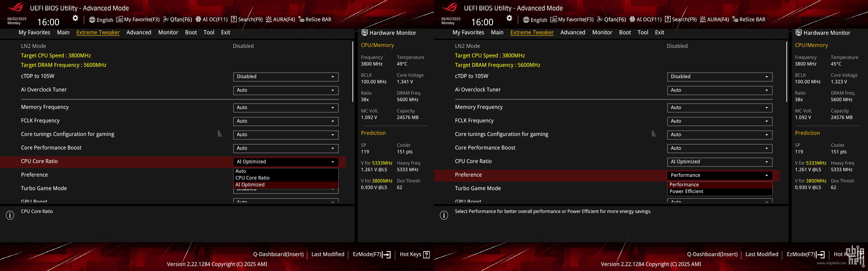Open Q-Dashboard(Insert) in right BIOS screen
868x271 pixels.
click(712, 255)
